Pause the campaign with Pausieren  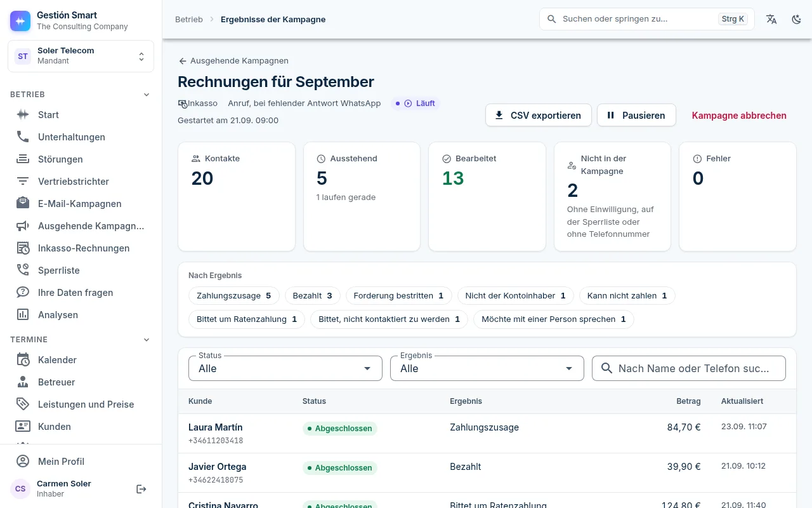tap(636, 116)
